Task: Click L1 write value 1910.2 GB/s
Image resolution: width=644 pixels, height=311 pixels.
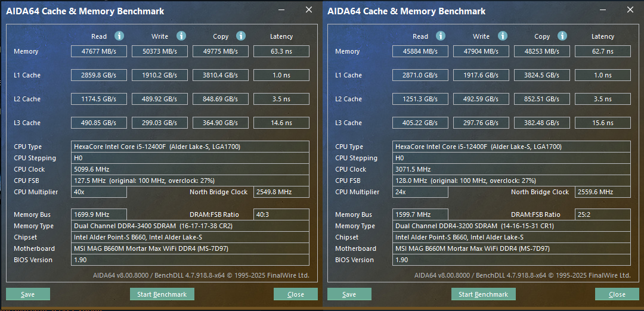Action: (160, 75)
